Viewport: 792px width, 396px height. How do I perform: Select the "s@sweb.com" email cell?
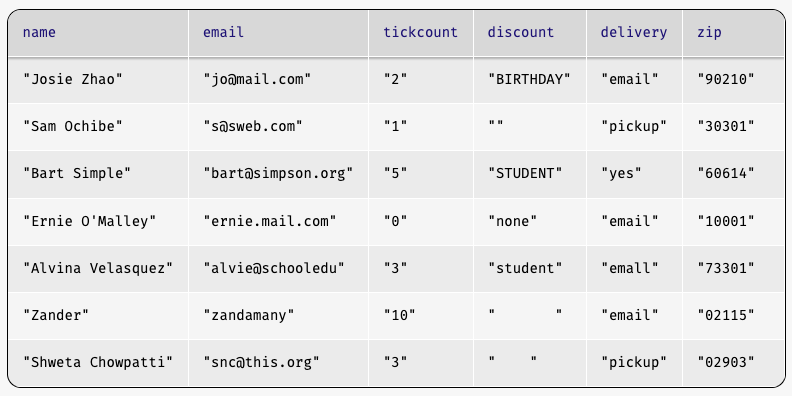[x=278, y=127]
